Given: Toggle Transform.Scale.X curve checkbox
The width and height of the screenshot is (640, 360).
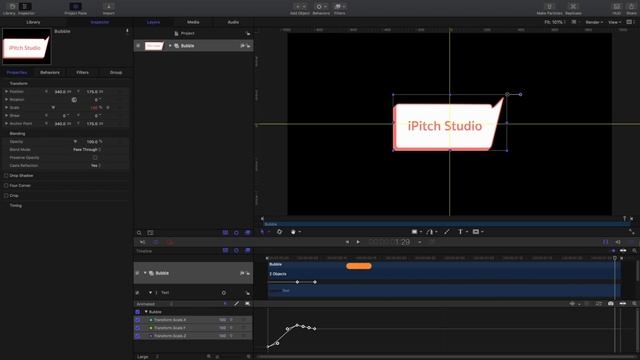Looking at the screenshot, I should pos(138,320).
